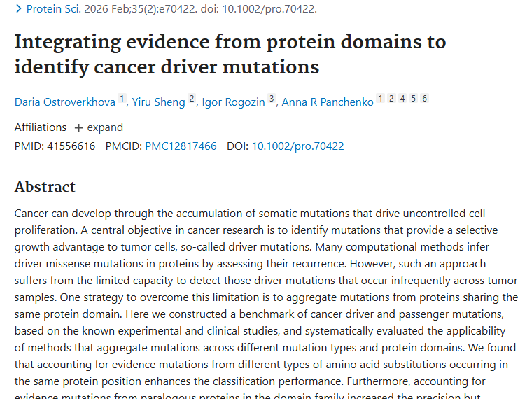Click affiliation superscript 1 after Anna R Panchenko
Screen dimensions: 532x399
tap(380, 99)
